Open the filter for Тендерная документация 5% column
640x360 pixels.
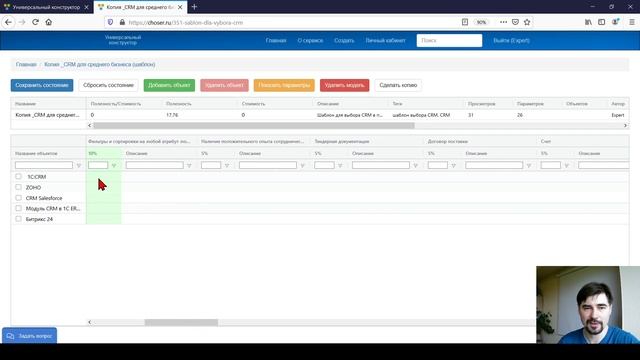click(340, 165)
